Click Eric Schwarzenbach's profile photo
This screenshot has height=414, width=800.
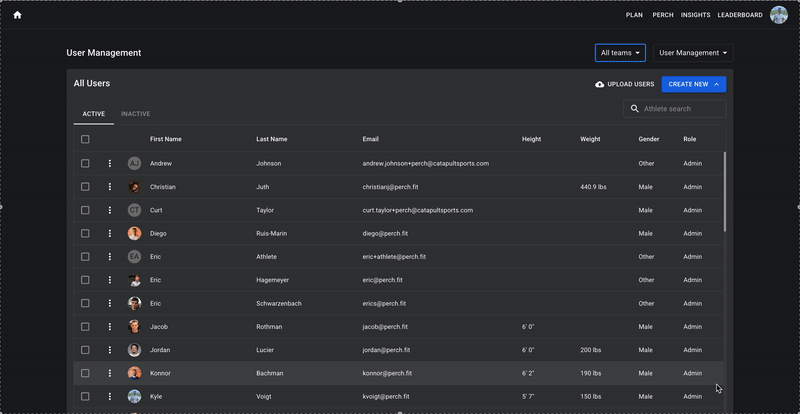click(x=134, y=303)
